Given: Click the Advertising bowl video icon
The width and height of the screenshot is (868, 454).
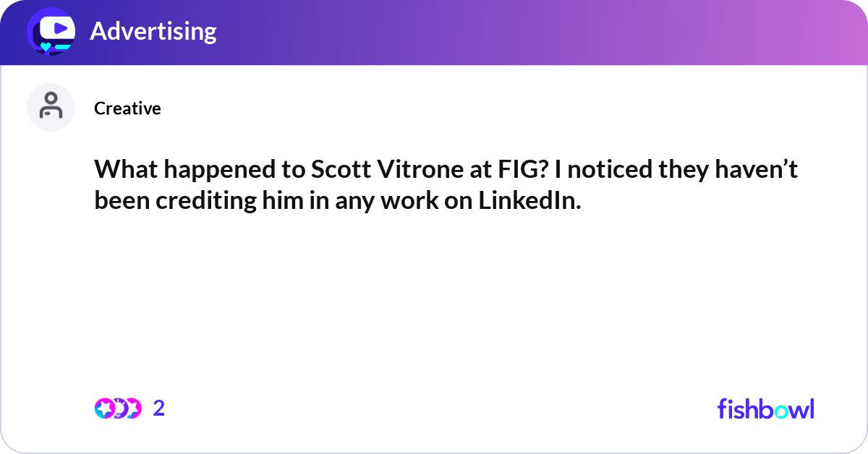Looking at the screenshot, I should (51, 32).
